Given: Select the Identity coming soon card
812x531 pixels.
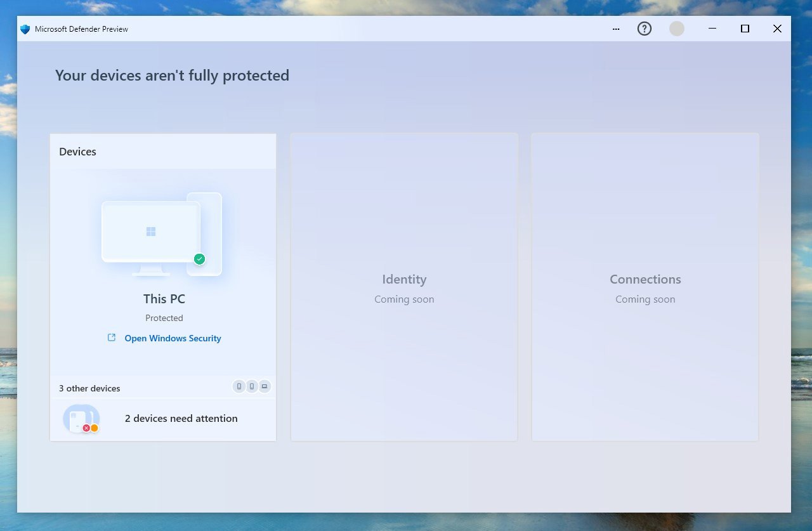Looking at the screenshot, I should point(404,287).
